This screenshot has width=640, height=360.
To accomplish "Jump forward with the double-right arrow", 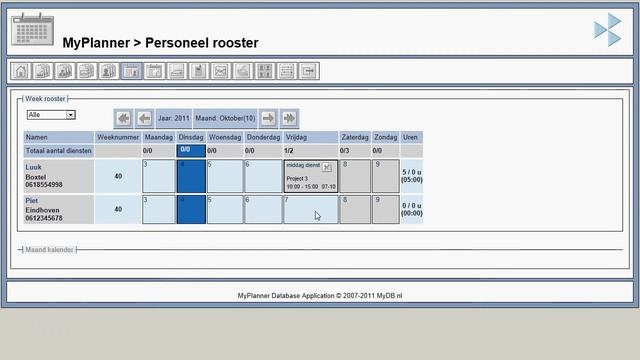I will (289, 118).
